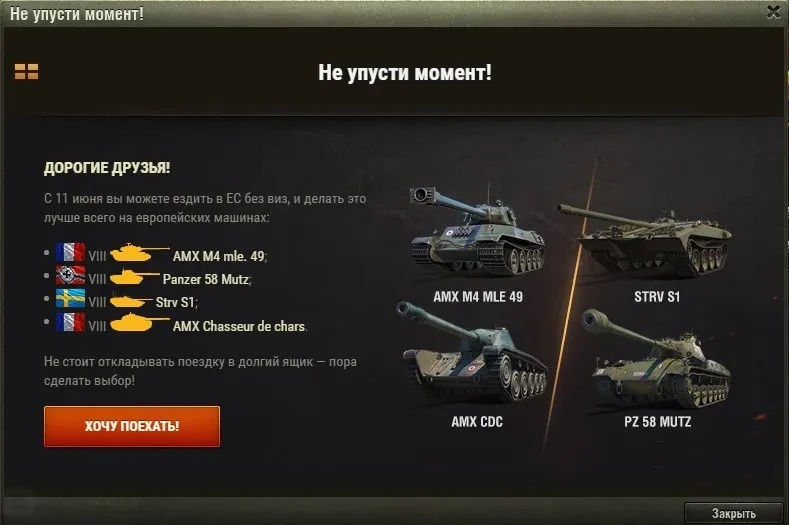Image resolution: width=789 pixels, height=525 pixels.
Task: Select the AMX M4 MLE 49 tank image
Action: coord(477,233)
